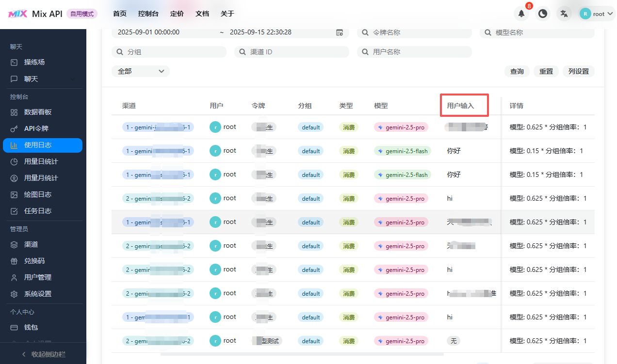Open 数据看板 in the sidebar
This screenshot has width=617, height=364.
pyautogui.click(x=38, y=112)
